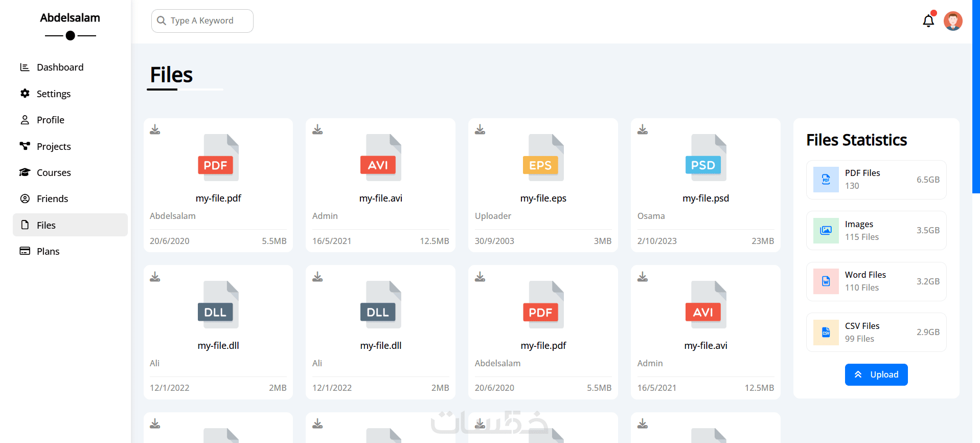The height and width of the screenshot is (443, 980).
Task: Click the download icon on the my-file.psd card
Action: (x=643, y=129)
